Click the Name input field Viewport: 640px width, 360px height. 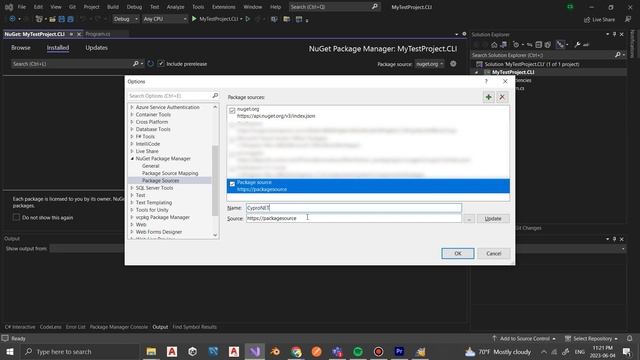coord(353,208)
